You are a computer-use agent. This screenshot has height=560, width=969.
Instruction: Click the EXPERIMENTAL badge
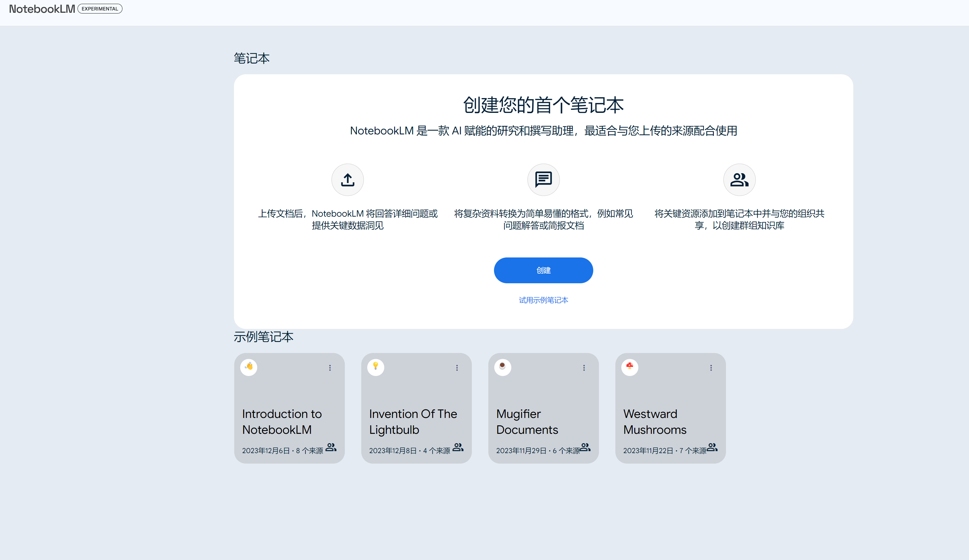click(100, 9)
